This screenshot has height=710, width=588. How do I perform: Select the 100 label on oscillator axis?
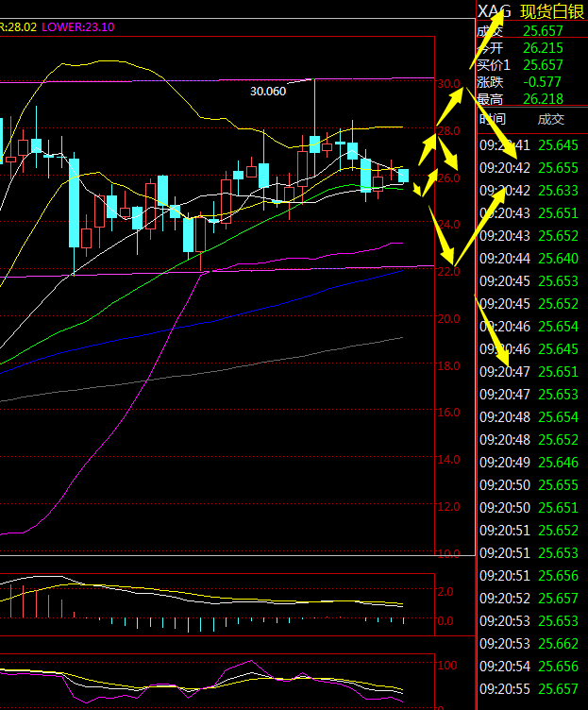pyautogui.click(x=447, y=666)
